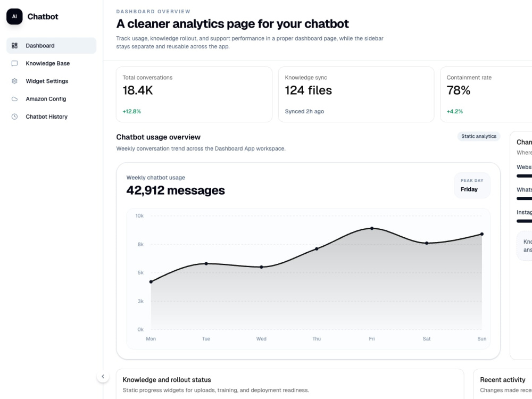Click the Amazon Config cloud icon
532x399 pixels.
tap(14, 99)
